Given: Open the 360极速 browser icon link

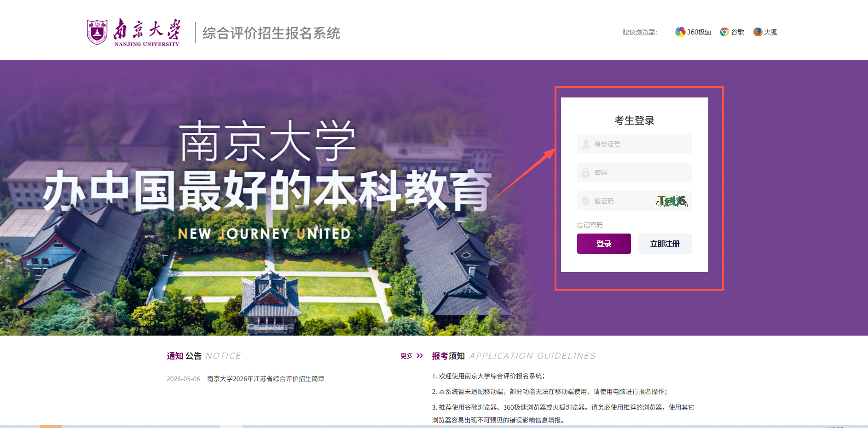Looking at the screenshot, I should tap(680, 32).
